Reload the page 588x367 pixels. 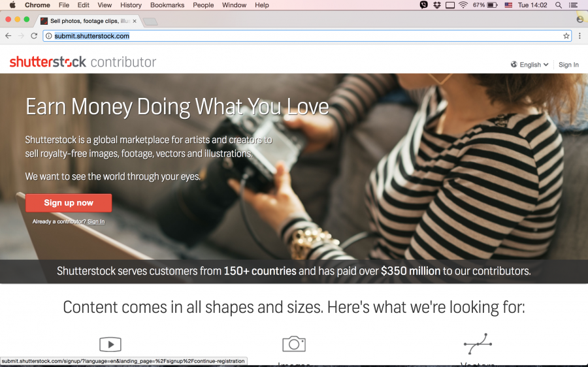tap(34, 36)
